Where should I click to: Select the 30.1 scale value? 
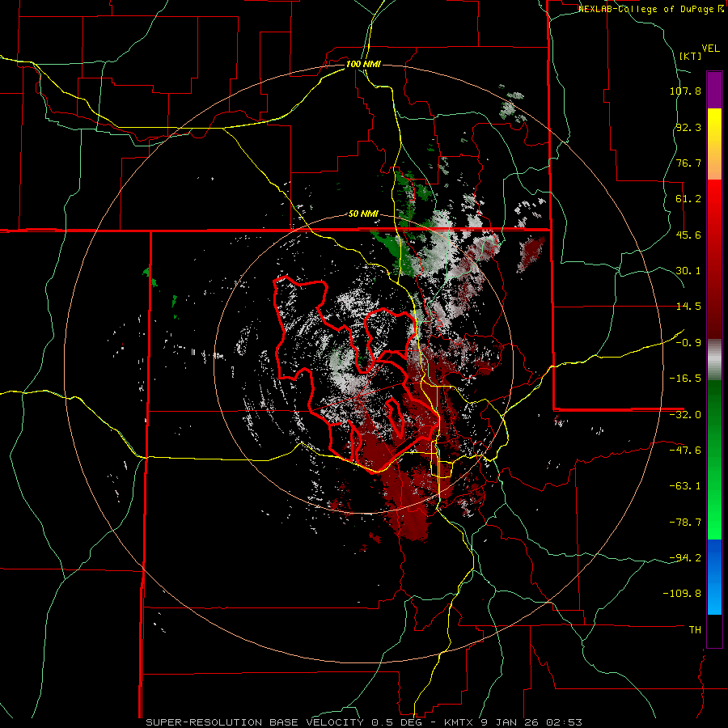point(688,271)
